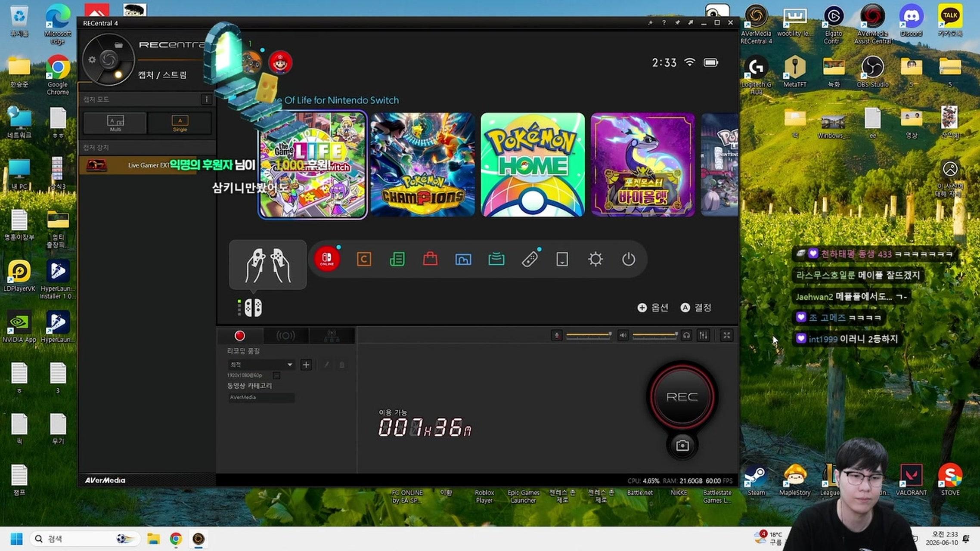Delete the recording quality profile with the trash
The height and width of the screenshot is (551, 980).
coord(342,365)
